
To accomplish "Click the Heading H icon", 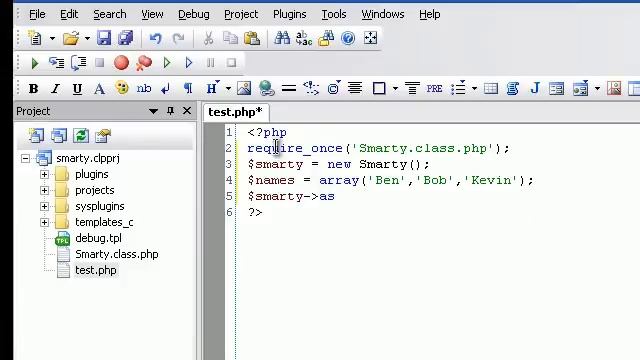I will [x=212, y=88].
